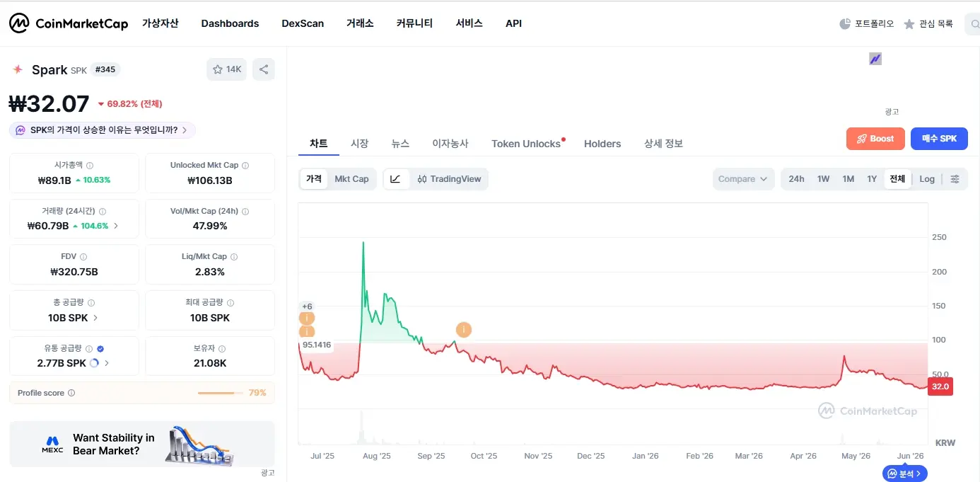Click the Profile score 79% progress bar
980x482 pixels.
pos(219,393)
